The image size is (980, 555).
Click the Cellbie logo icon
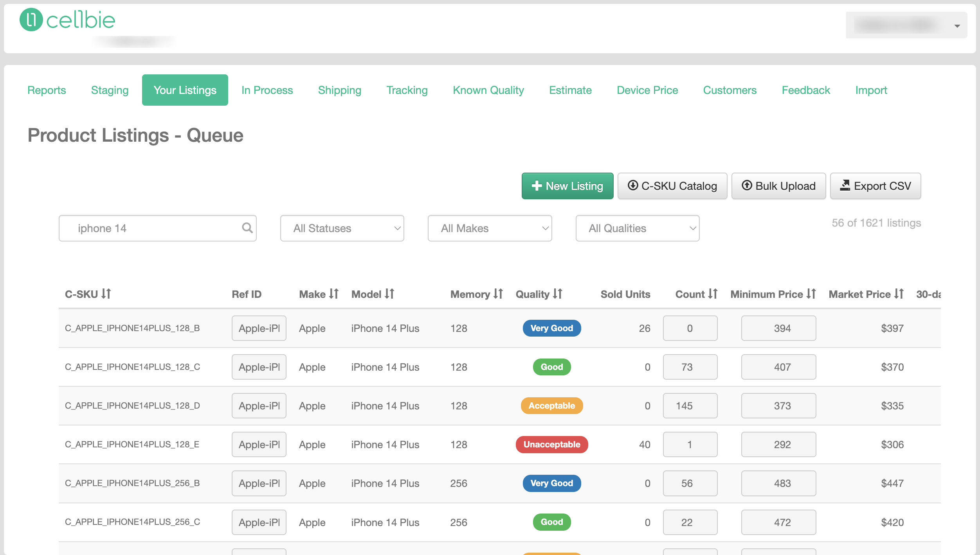(31, 20)
